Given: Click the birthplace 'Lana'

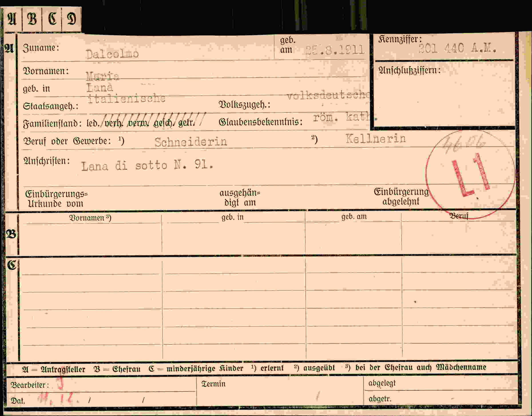Looking at the screenshot, I should pos(100,88).
